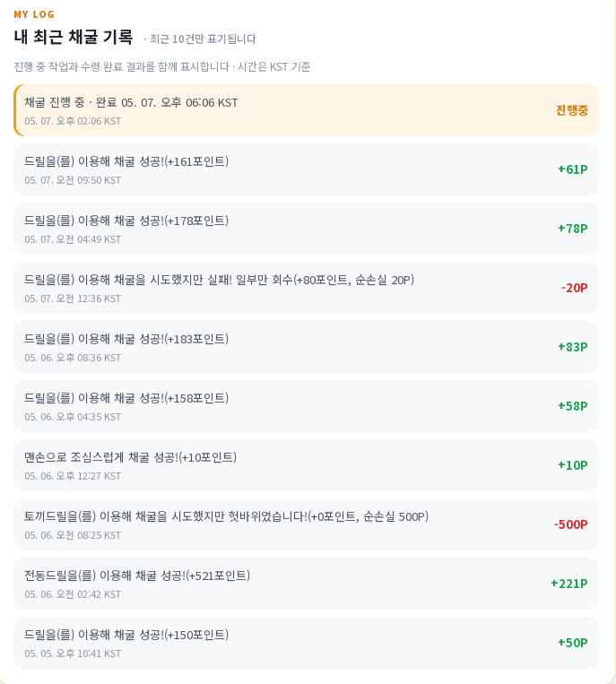Select the 전동드릴 +521포인트 entry
616x684 pixels.
(306, 584)
